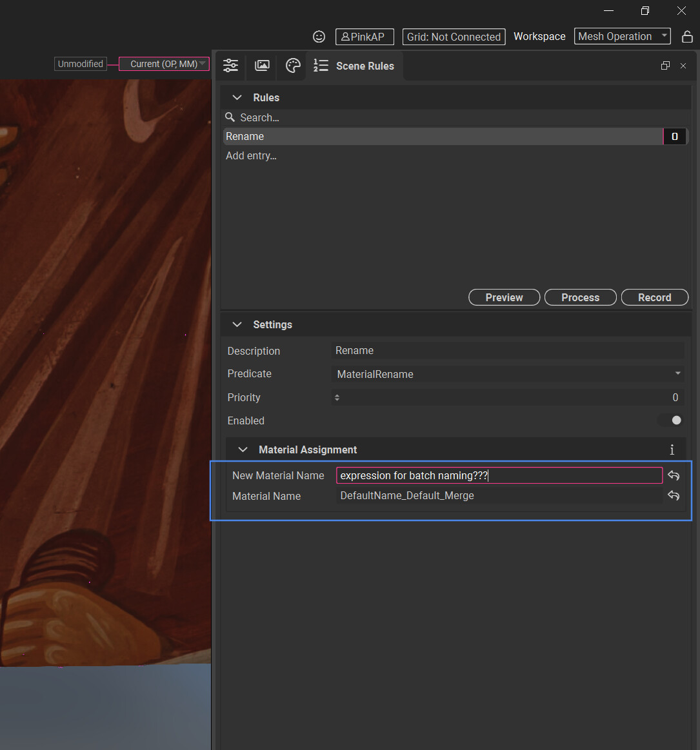
Task: Collapse the Rules section
Action: click(x=237, y=97)
